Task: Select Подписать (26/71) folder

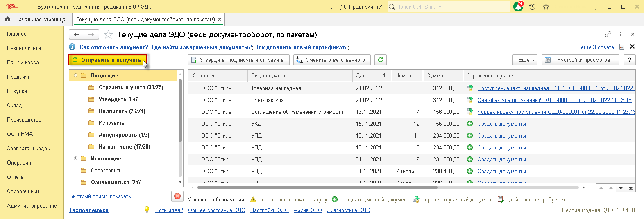Action: click(122, 111)
